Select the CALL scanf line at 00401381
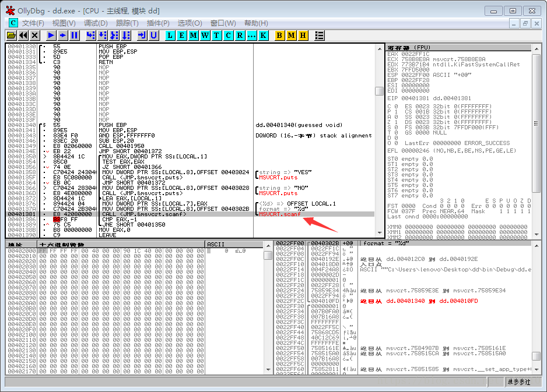Image resolution: width=547 pixels, height=392 pixels. [x=190, y=214]
